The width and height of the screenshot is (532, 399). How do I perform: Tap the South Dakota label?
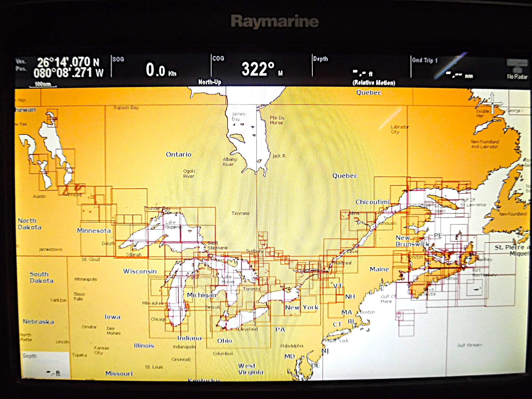click(42, 277)
